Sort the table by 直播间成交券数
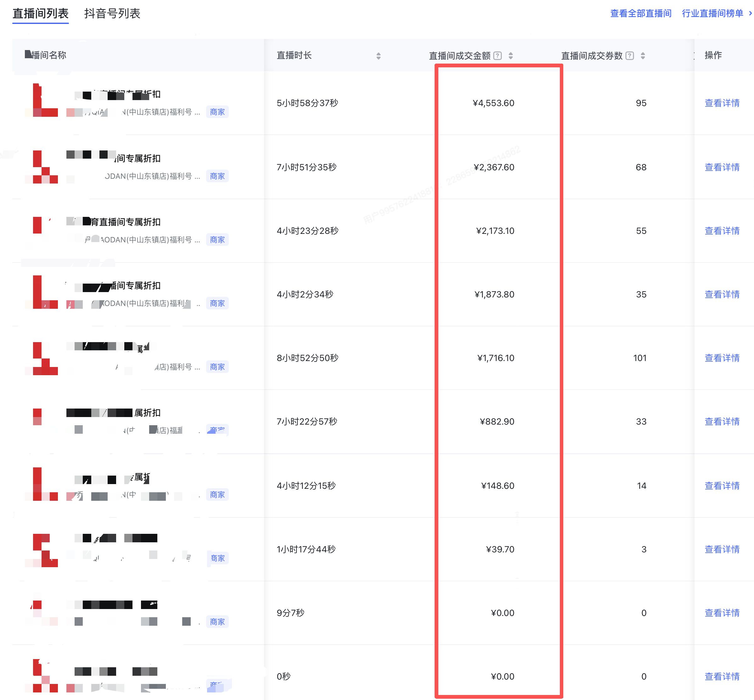The image size is (754, 700). click(x=643, y=56)
